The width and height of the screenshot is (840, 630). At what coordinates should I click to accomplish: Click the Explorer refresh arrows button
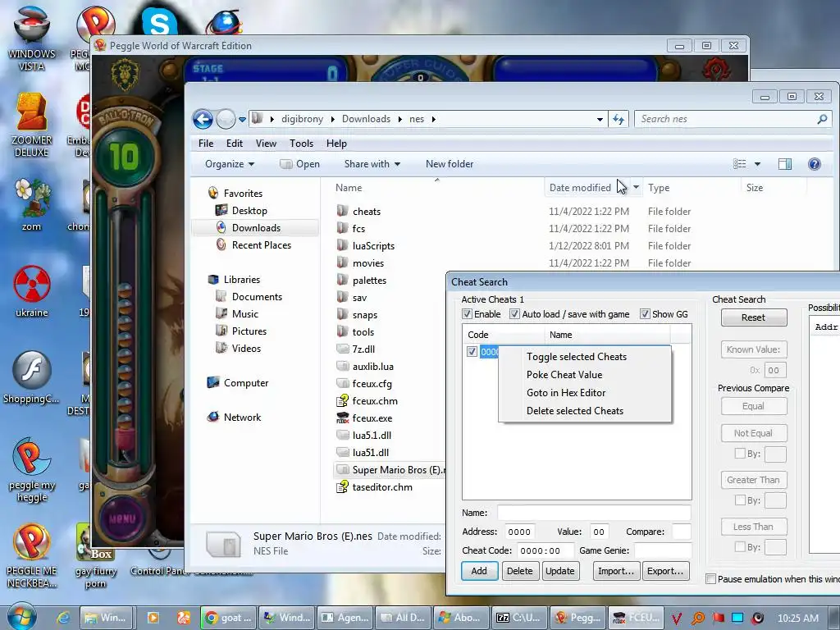click(619, 119)
